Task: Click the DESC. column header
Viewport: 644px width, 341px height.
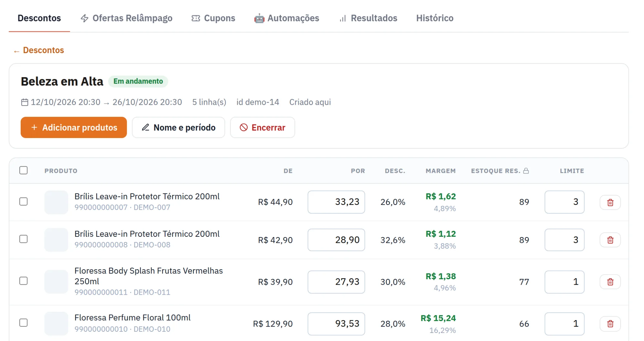Action: click(395, 171)
